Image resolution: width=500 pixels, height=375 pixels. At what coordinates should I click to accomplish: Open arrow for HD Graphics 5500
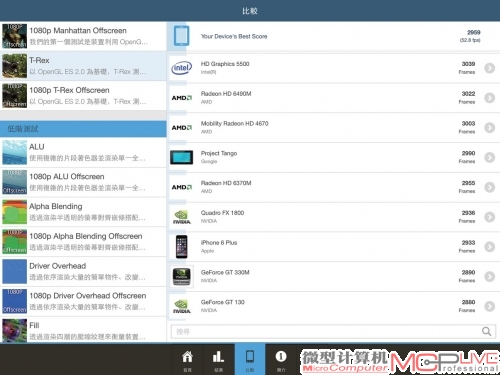489,68
